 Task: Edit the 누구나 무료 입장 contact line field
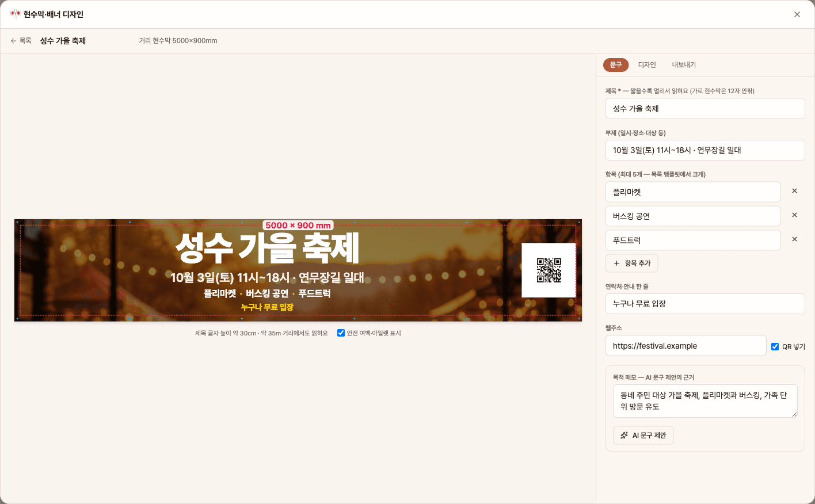705,304
